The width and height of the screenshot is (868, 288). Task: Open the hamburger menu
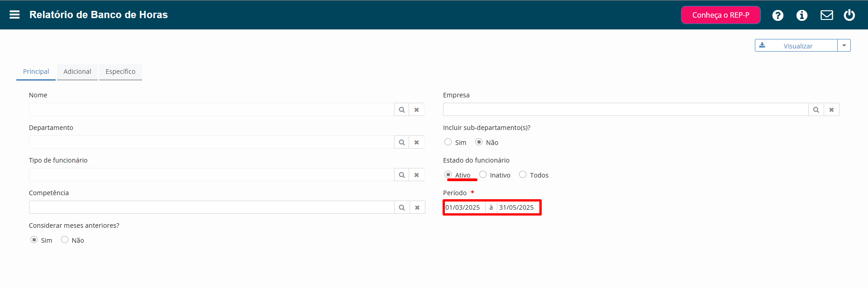click(14, 14)
